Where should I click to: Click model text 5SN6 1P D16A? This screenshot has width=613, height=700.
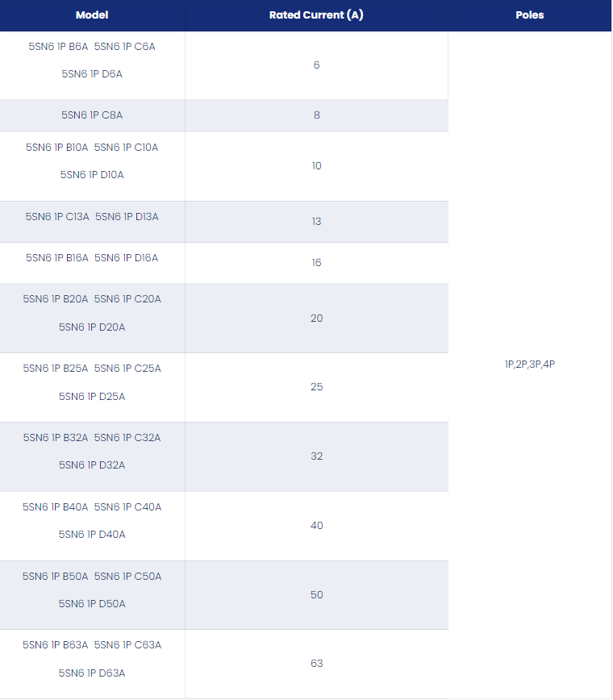[127, 258]
